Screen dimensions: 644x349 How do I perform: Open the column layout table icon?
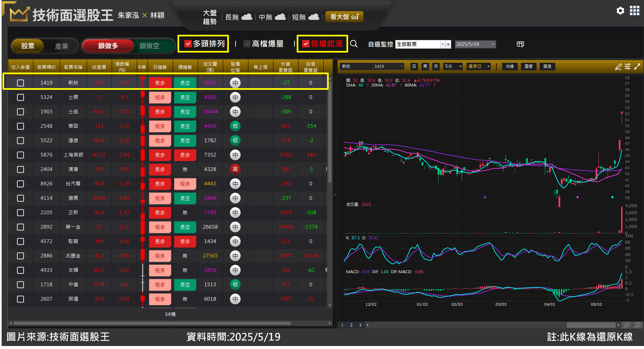pos(520,44)
